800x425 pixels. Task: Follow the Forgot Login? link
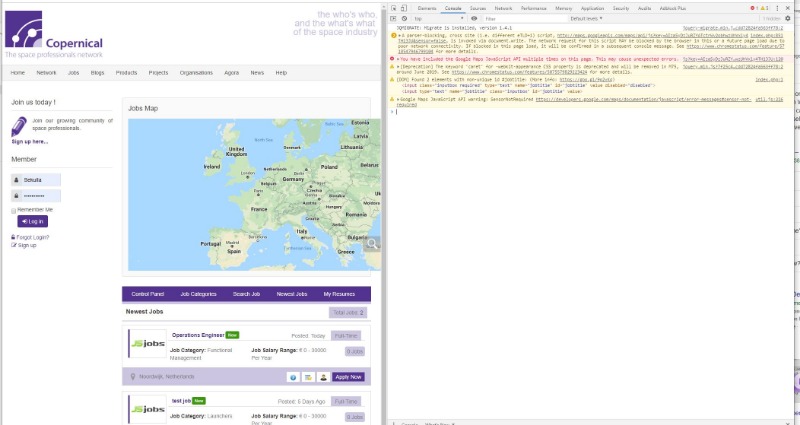click(33, 237)
